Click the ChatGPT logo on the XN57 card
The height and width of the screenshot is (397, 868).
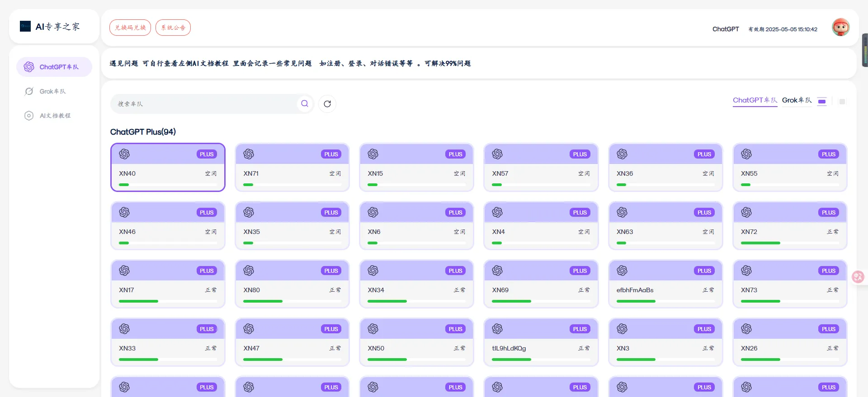[x=497, y=154]
